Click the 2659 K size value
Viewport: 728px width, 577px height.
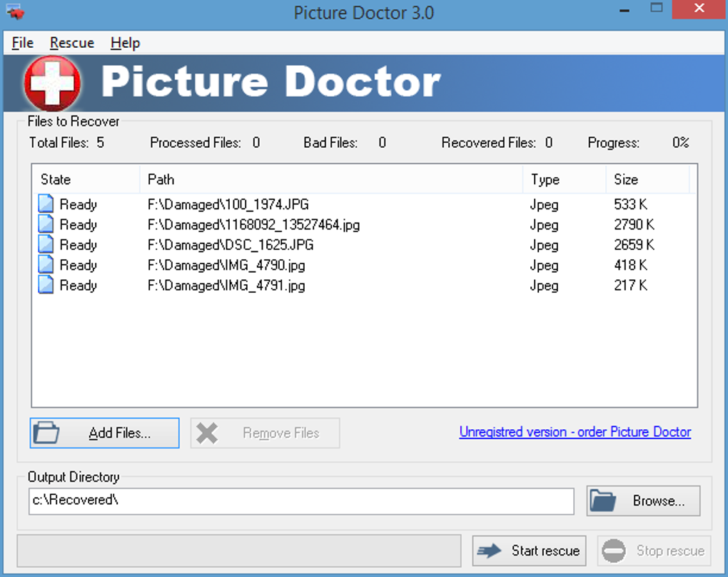click(x=635, y=245)
